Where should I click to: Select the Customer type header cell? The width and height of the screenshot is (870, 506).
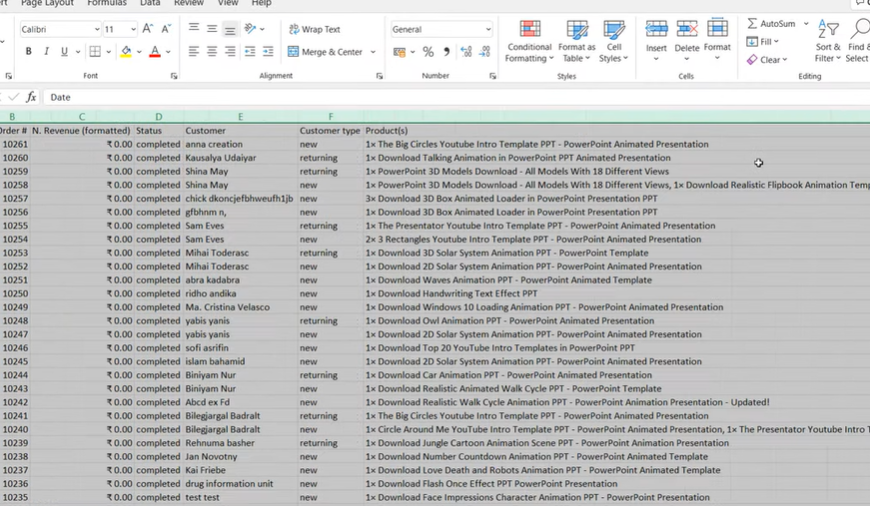tap(330, 130)
